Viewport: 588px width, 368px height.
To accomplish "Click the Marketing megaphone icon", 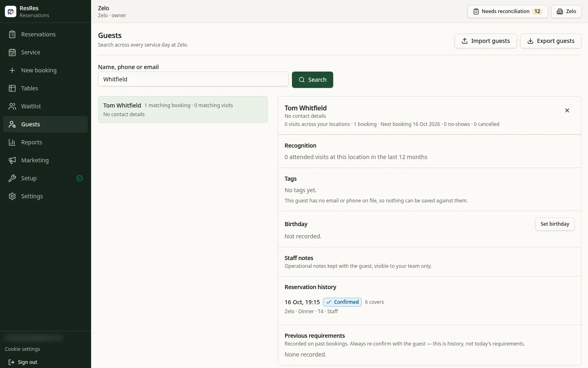I will click(12, 160).
